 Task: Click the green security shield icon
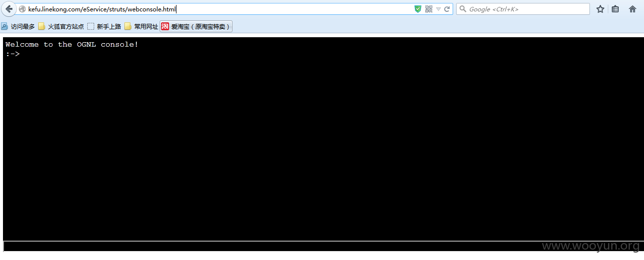pos(418,9)
